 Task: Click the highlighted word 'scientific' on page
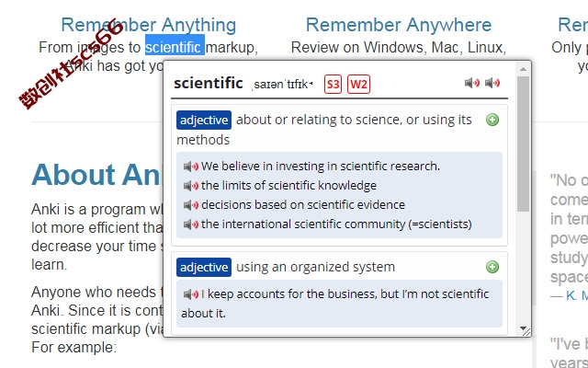tap(175, 47)
